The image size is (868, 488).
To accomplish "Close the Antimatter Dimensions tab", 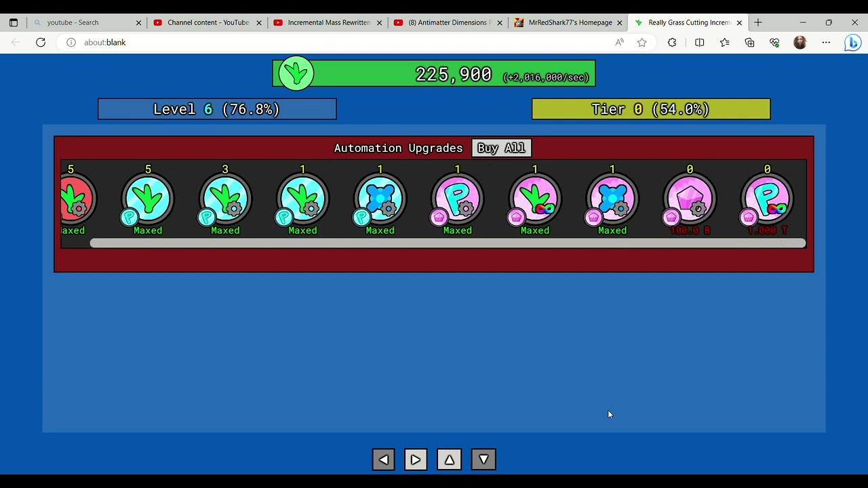I will [x=500, y=22].
